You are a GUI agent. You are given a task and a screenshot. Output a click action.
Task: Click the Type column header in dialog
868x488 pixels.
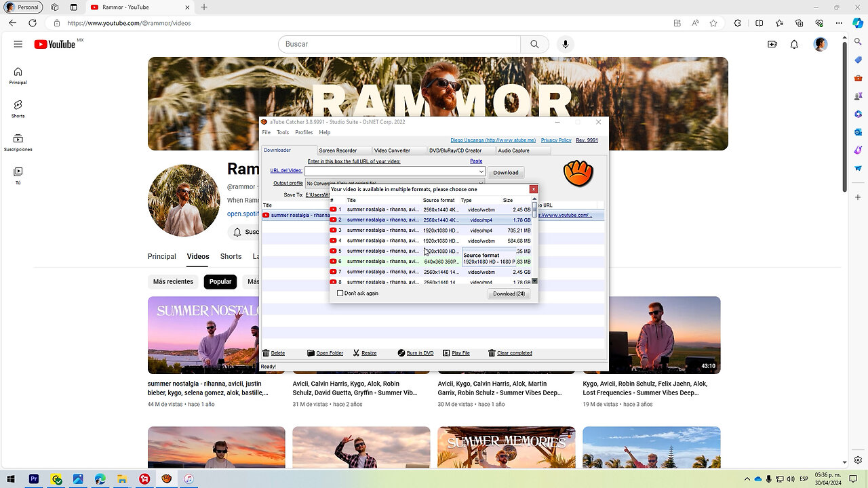pyautogui.click(x=479, y=201)
